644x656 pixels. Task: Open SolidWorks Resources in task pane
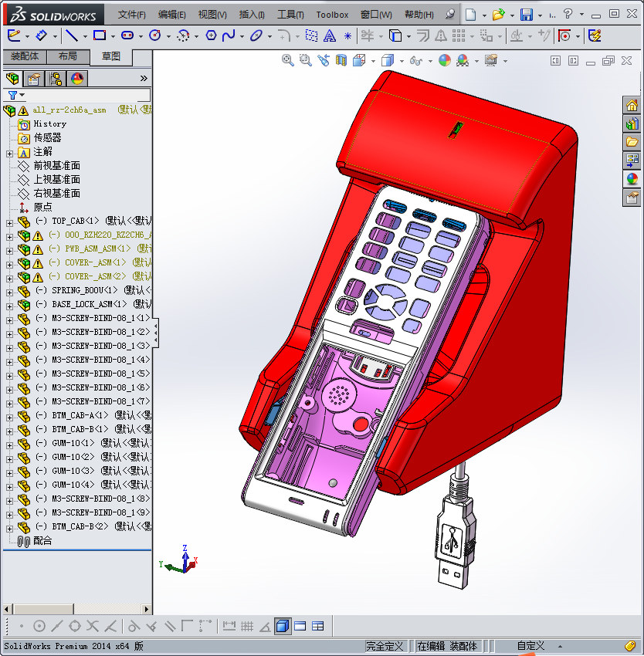632,105
